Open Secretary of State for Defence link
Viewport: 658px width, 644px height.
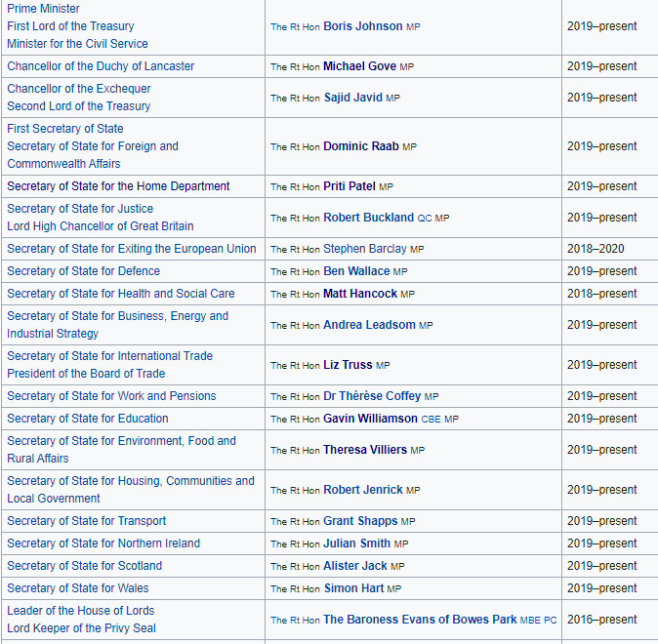pos(84,271)
